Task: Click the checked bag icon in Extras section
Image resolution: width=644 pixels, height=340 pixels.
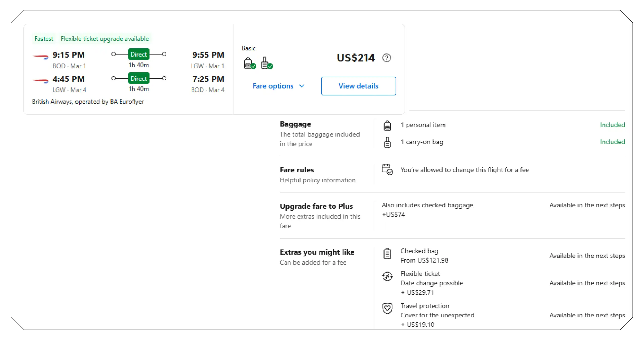Action: [387, 254]
